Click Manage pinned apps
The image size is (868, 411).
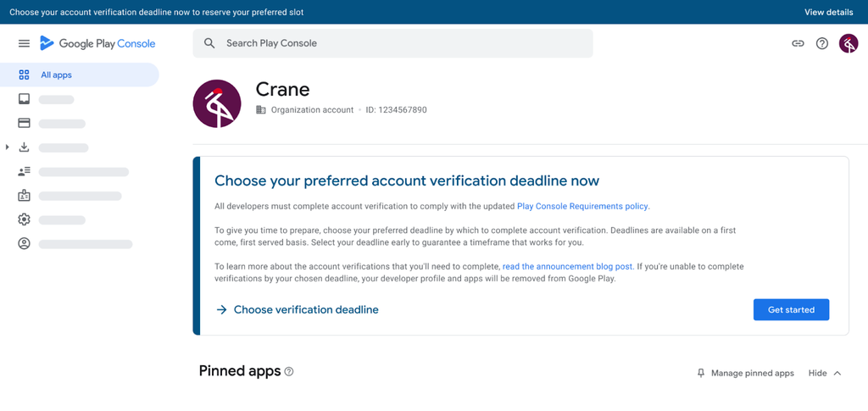(x=745, y=373)
